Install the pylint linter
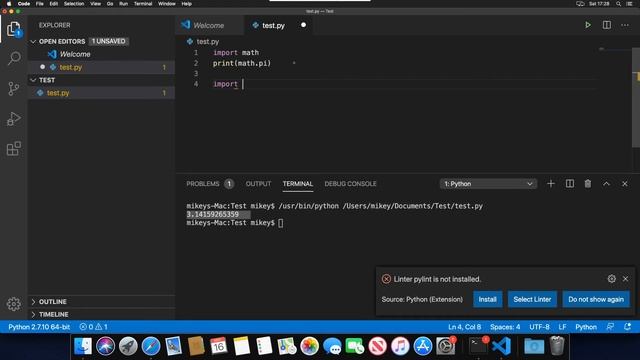This screenshot has width=640, height=360. pos(487,299)
